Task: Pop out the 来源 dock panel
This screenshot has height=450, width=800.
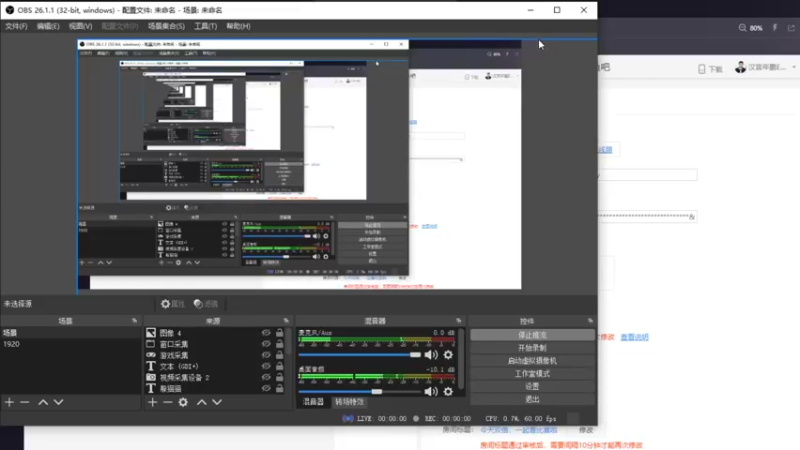Action: 286,321
